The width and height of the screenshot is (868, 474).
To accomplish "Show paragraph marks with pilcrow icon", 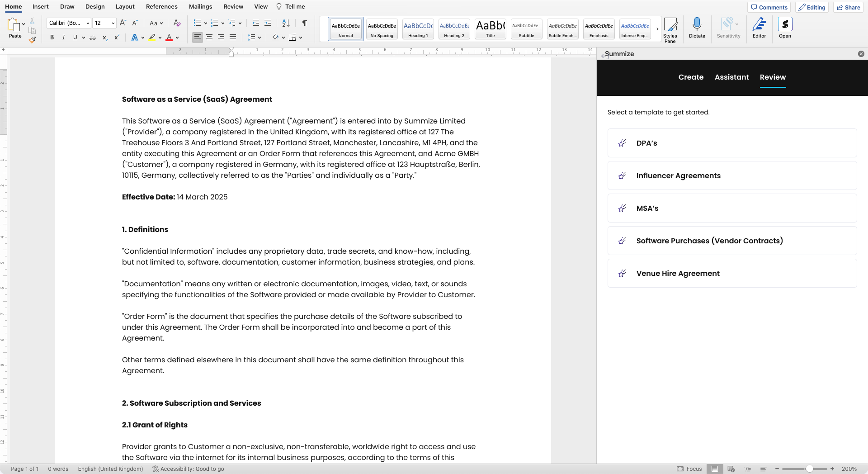I will pos(305,23).
